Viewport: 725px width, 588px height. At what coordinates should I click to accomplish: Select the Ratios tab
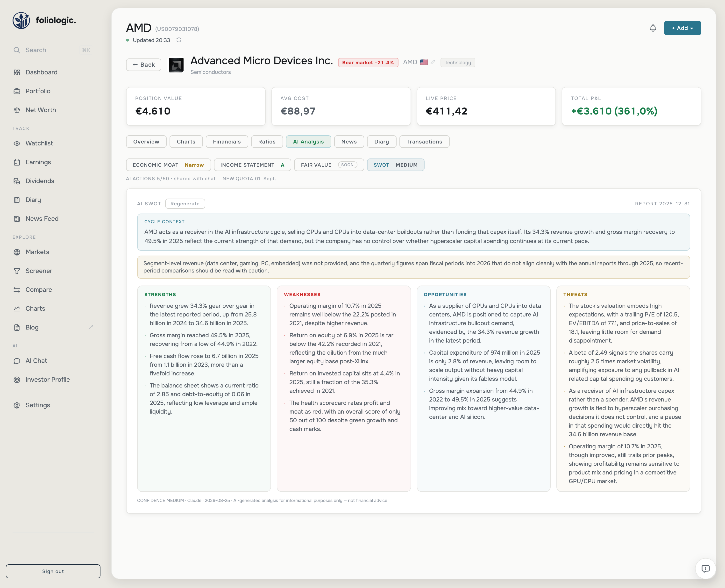pyautogui.click(x=267, y=142)
